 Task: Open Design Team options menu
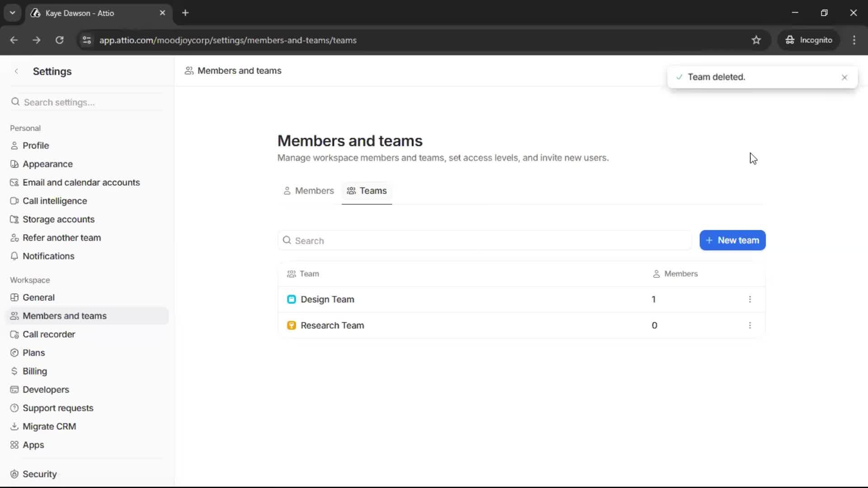750,299
